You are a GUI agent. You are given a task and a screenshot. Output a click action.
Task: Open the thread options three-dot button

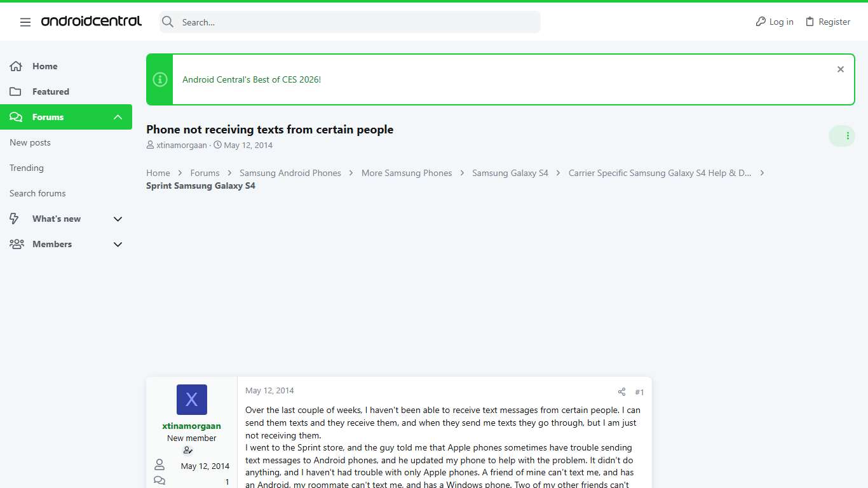tap(847, 136)
